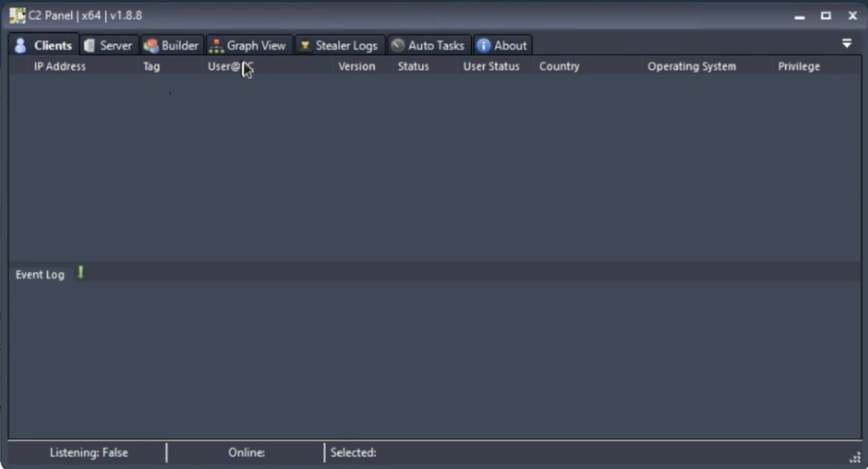868x469 pixels.
Task: Maximize the C2 Panel window
Action: 826,15
